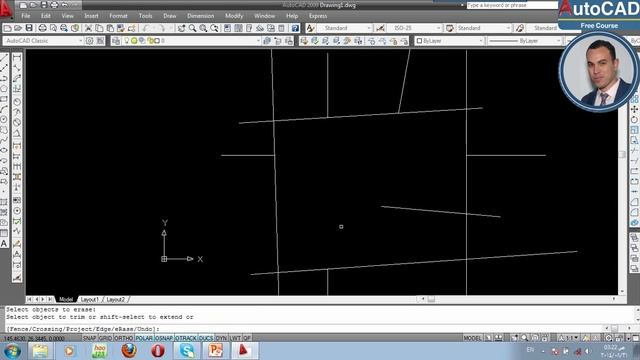Viewport: 640px width, 360px height.
Task: Open the Draw menu
Action: click(170, 16)
